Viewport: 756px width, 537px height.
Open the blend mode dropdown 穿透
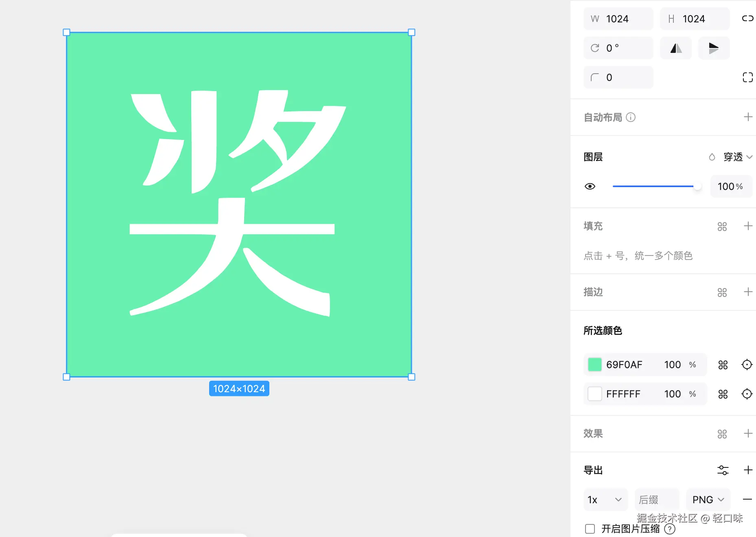738,157
